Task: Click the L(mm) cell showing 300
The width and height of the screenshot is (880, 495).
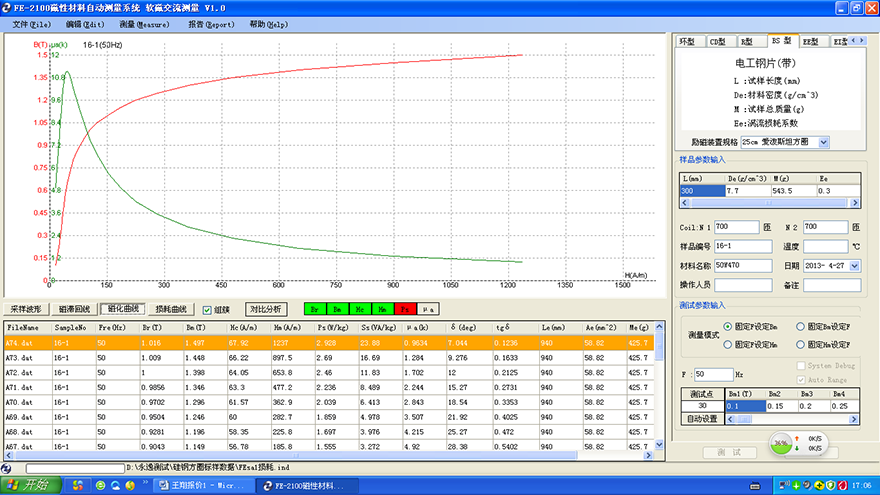Action: pyautogui.click(x=702, y=191)
